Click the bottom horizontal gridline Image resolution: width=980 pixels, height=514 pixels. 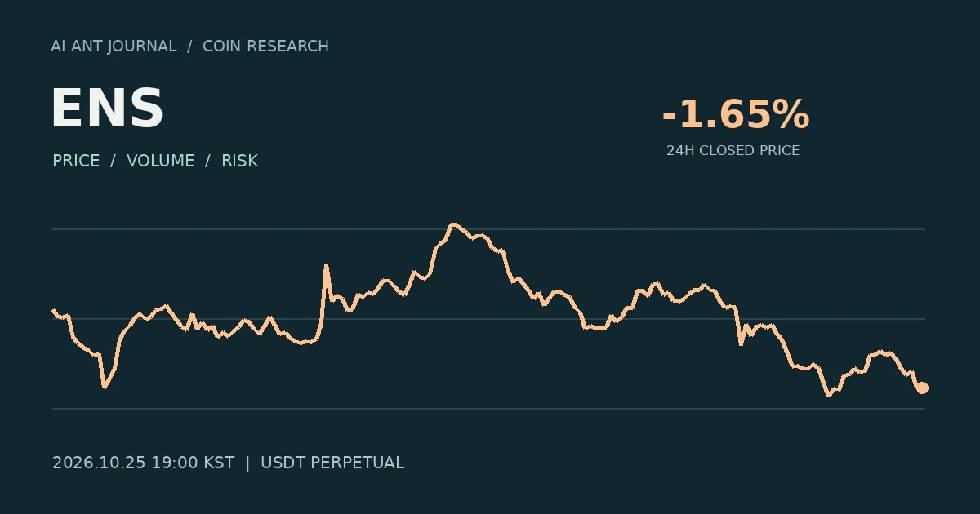point(488,408)
